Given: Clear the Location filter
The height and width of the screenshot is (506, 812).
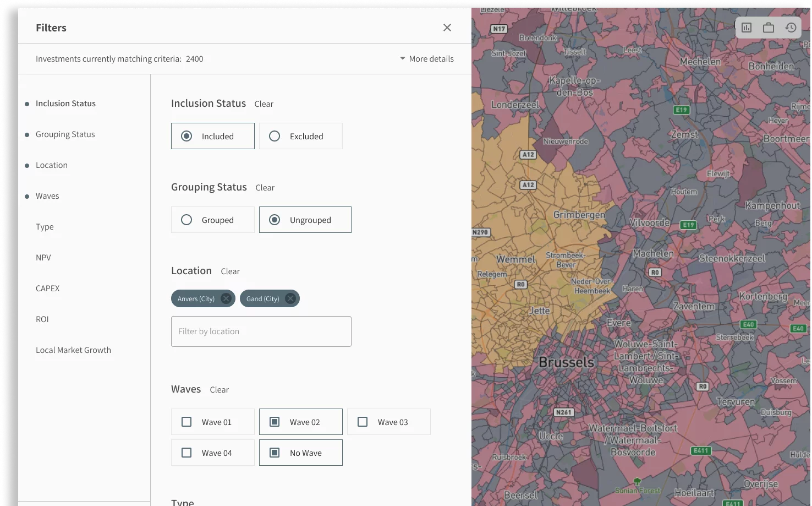Looking at the screenshot, I should 230,271.
